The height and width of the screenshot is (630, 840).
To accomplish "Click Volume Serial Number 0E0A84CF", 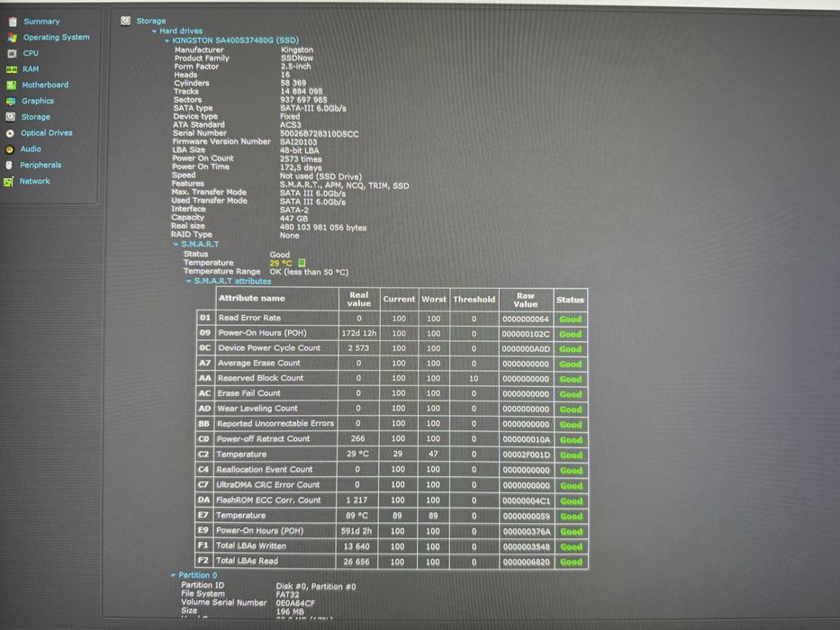I will 295,603.
